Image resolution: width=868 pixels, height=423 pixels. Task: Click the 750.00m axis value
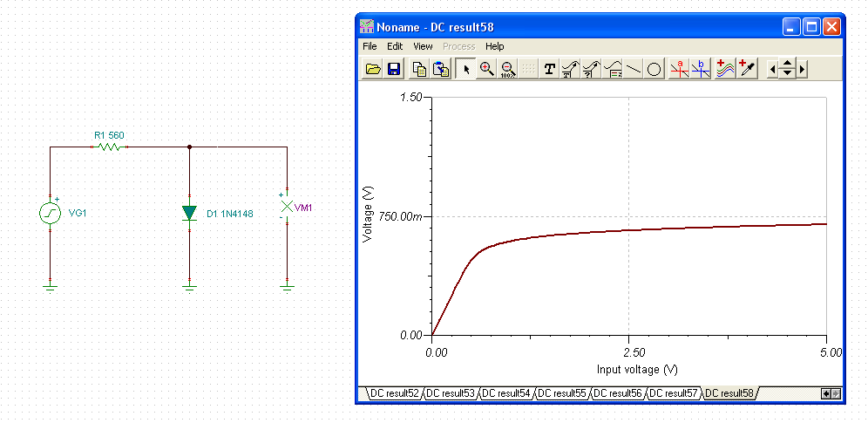(x=400, y=216)
